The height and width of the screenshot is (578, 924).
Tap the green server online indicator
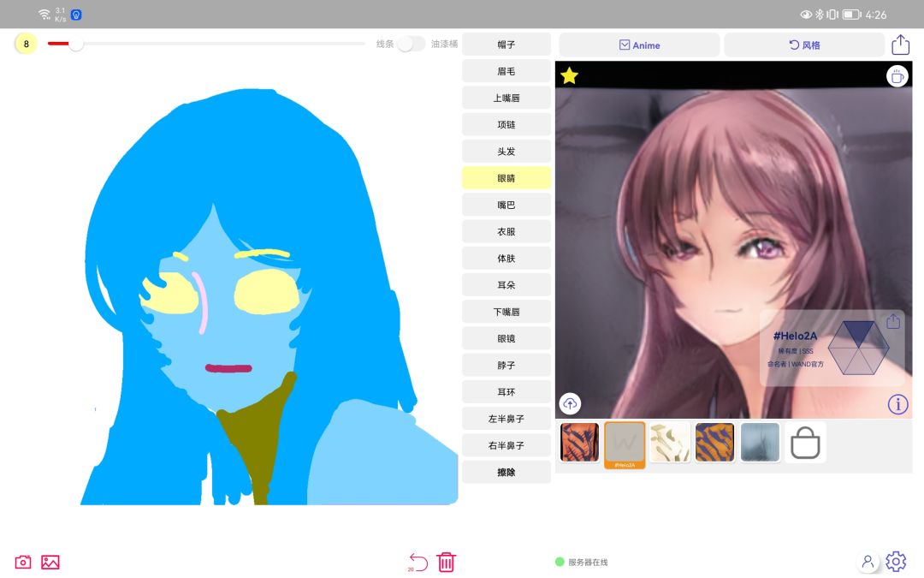(x=560, y=562)
